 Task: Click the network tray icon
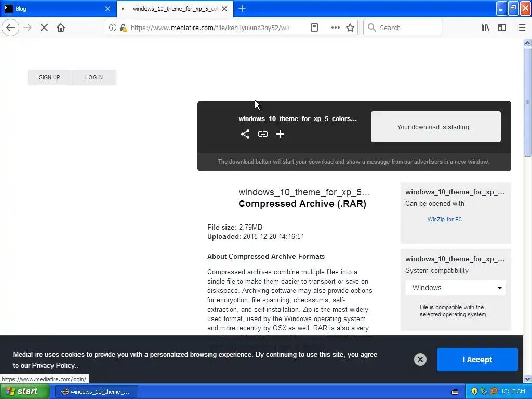point(484,391)
